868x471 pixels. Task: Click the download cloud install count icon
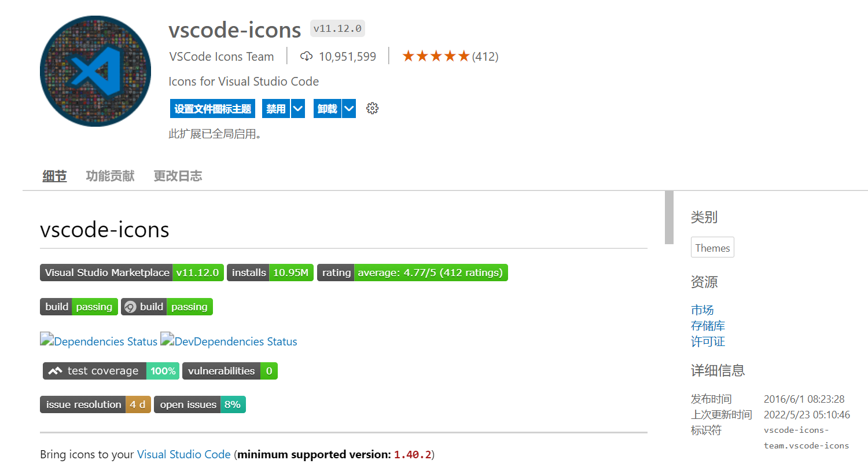[x=306, y=56]
